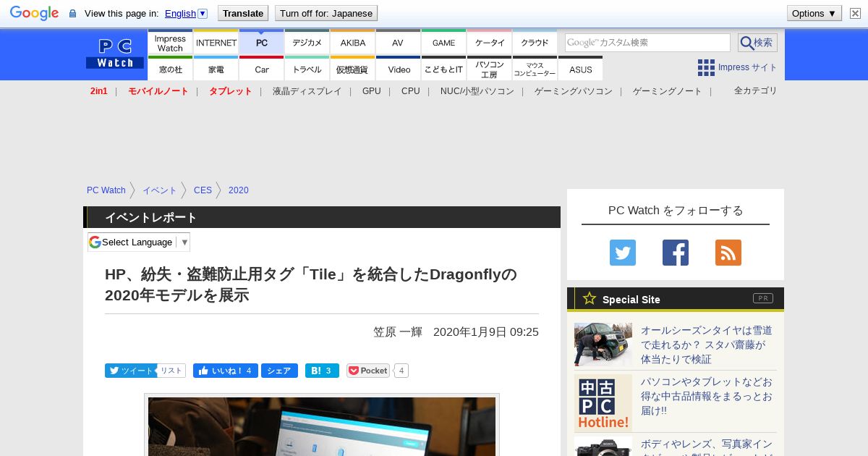
Task: Open the 中古PC Hotline thumbnail
Action: click(x=603, y=403)
